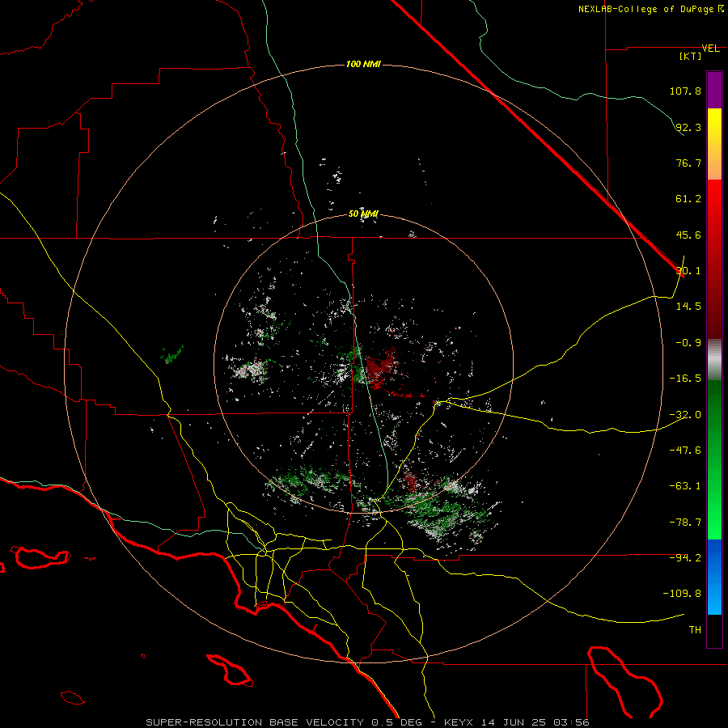
Task: Click the isolated green echo west of the 50 NMI ring
Action: pyautogui.click(x=172, y=355)
